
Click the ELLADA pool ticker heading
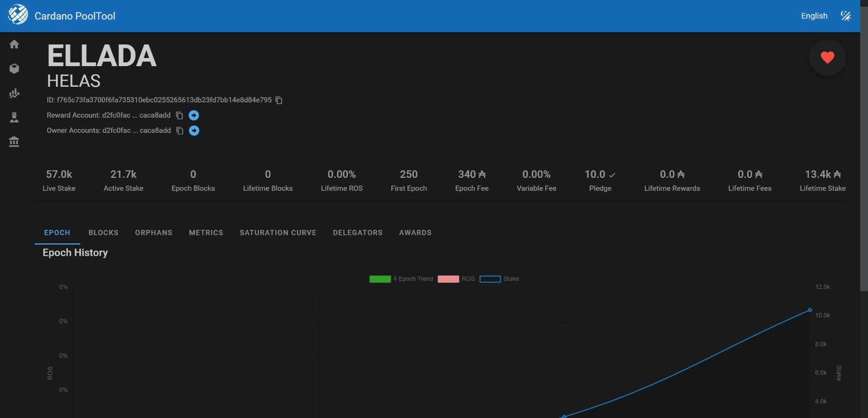point(102,56)
